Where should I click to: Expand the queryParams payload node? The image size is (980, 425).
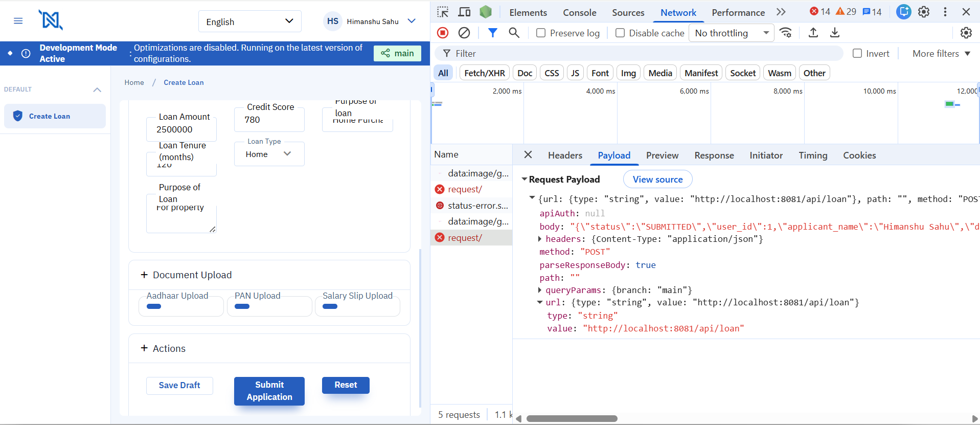point(540,290)
